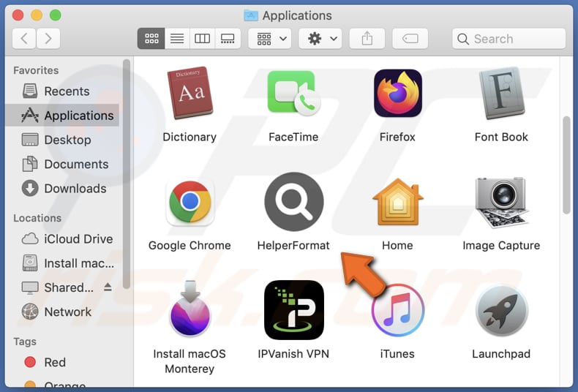The height and width of the screenshot is (392, 578).
Task: Click the Tags section header
Action: coord(25,342)
